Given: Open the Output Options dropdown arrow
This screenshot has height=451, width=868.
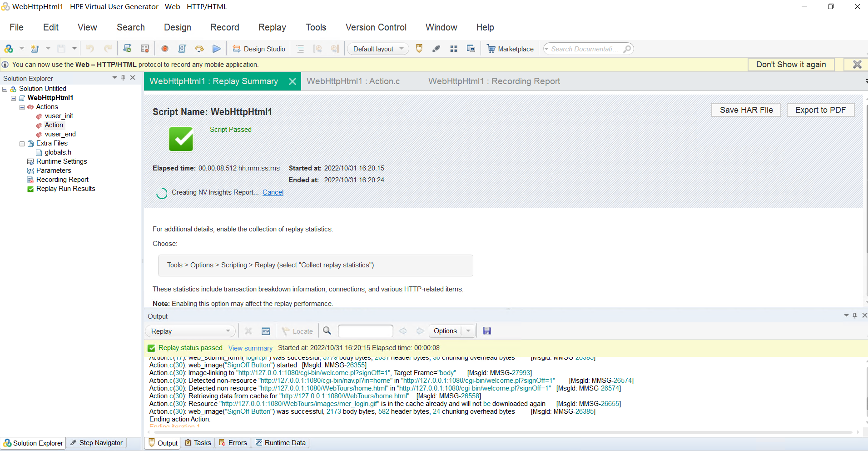Looking at the screenshot, I should tap(468, 331).
